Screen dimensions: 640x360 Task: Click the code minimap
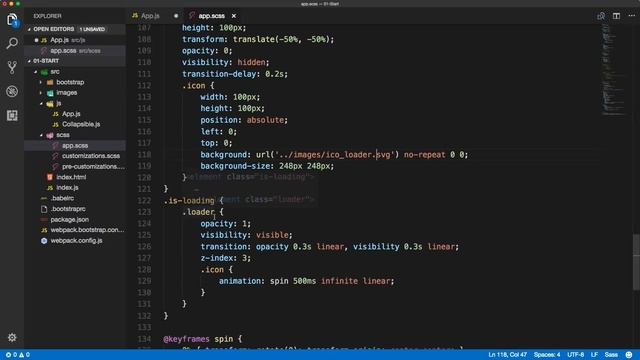(613, 69)
